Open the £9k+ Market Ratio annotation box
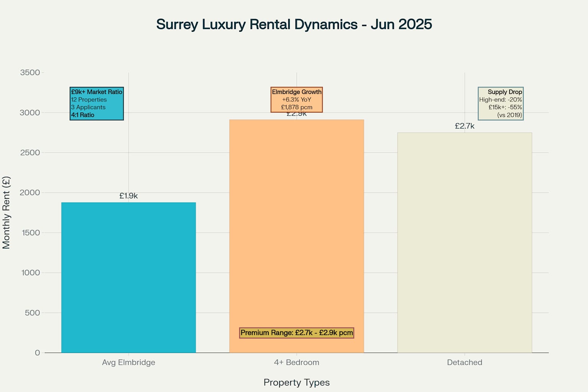 tap(96, 103)
